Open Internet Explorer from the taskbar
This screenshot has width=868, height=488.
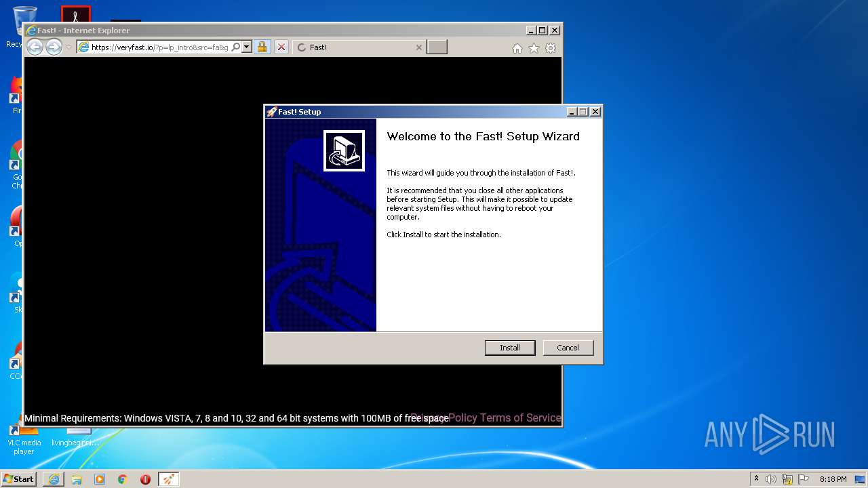point(54,479)
